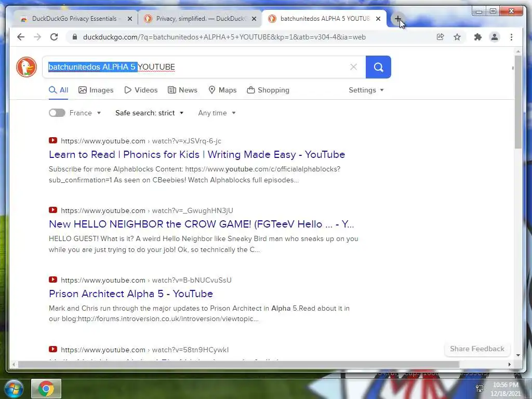Click the youtube.com watch?v=xJSVrq-6-jc URL
Screen dimensions: 532x399
pos(141,141)
